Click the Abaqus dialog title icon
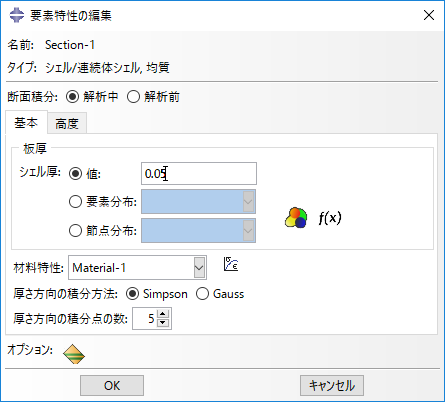 coord(17,15)
